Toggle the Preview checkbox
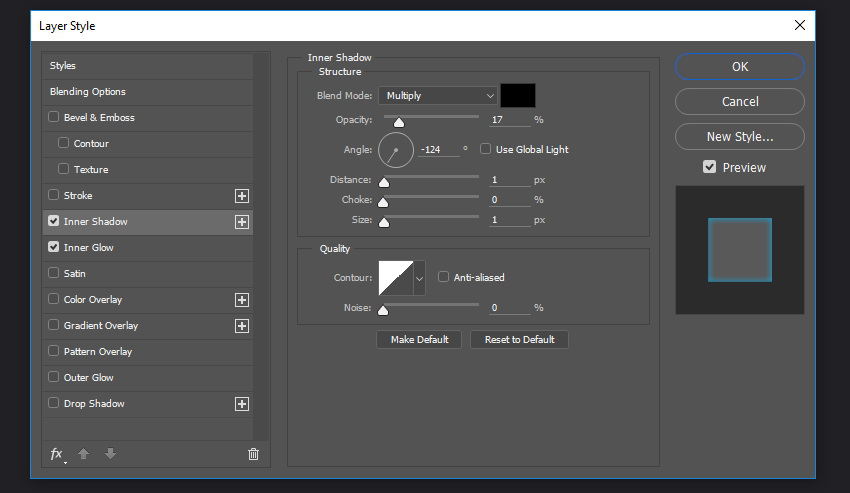The width and height of the screenshot is (850, 493). [x=710, y=167]
